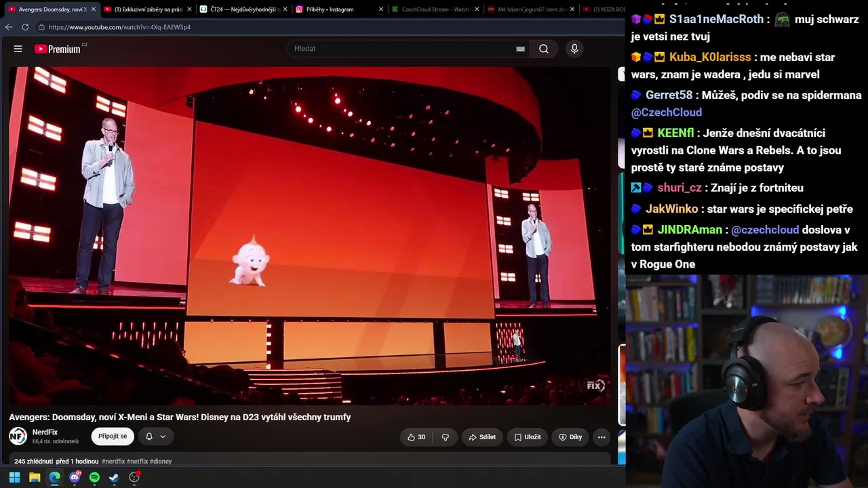Open the Windows Start menu

14,477
